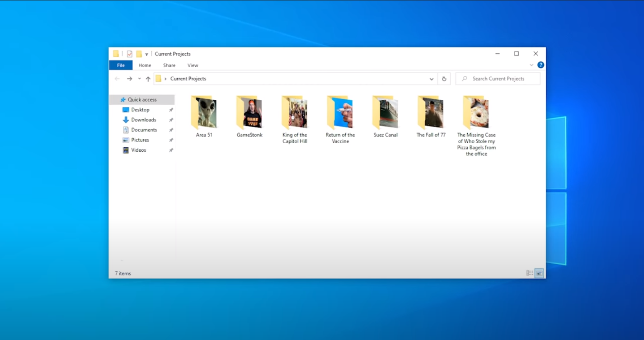Select The Fall of 77 folder

coord(431,116)
